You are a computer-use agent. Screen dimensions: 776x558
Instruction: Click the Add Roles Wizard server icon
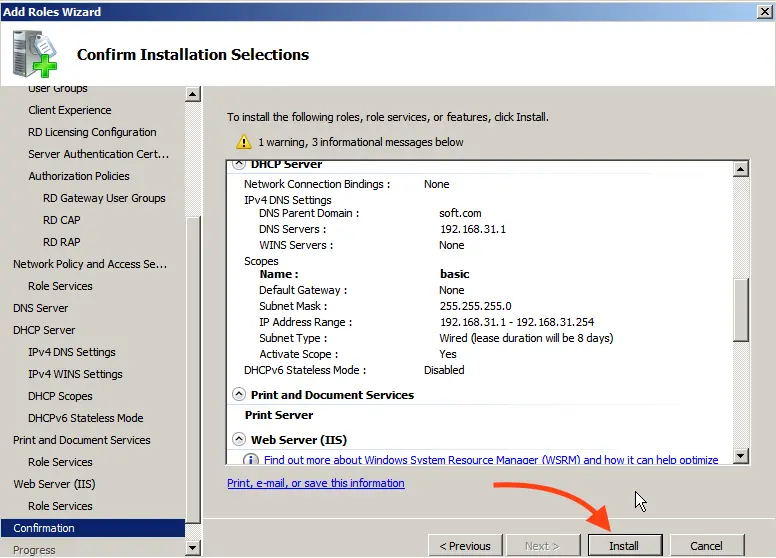pos(34,54)
